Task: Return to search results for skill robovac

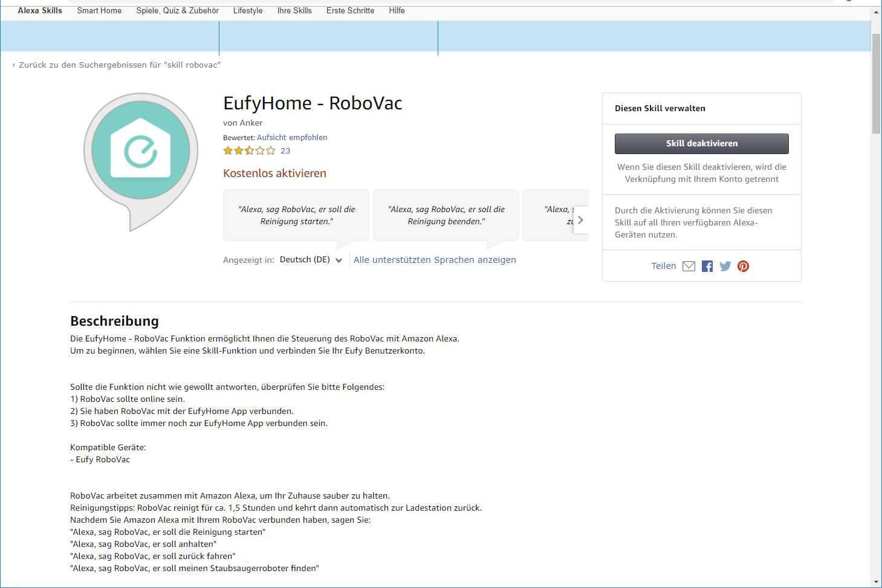Action: [117, 65]
